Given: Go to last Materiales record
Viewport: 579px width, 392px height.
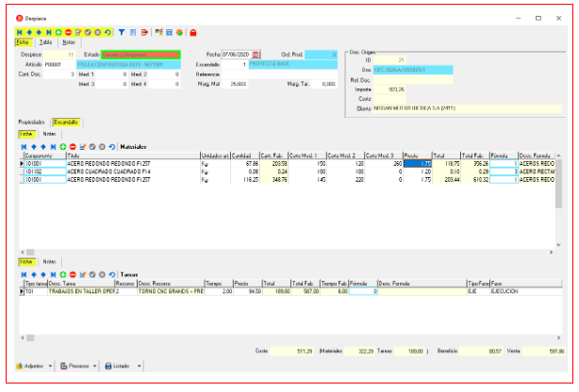Looking at the screenshot, I should [x=53, y=147].
